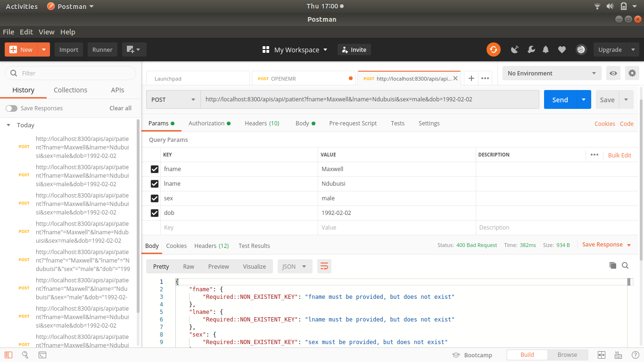The image size is (644, 362).
Task: Uncheck the fname query parameter
Action: tap(155, 169)
